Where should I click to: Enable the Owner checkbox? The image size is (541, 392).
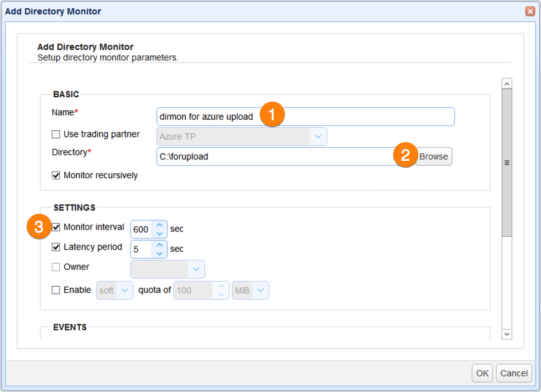pos(55,267)
